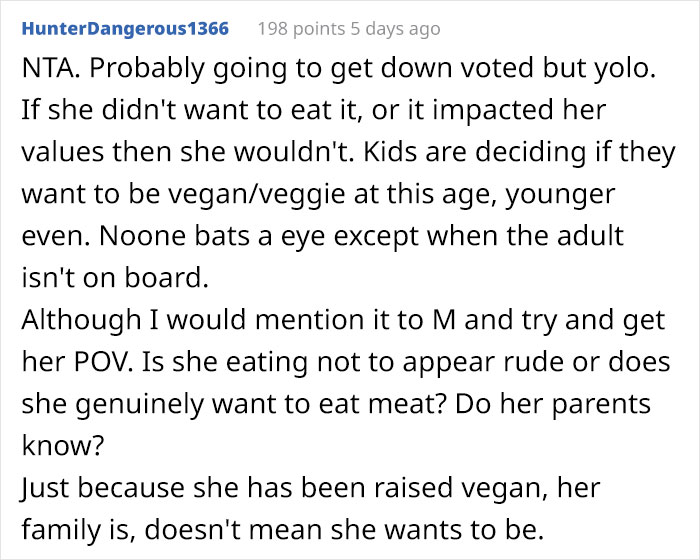Click the '198 points' score text
This screenshot has width=700, height=560.
(x=301, y=29)
